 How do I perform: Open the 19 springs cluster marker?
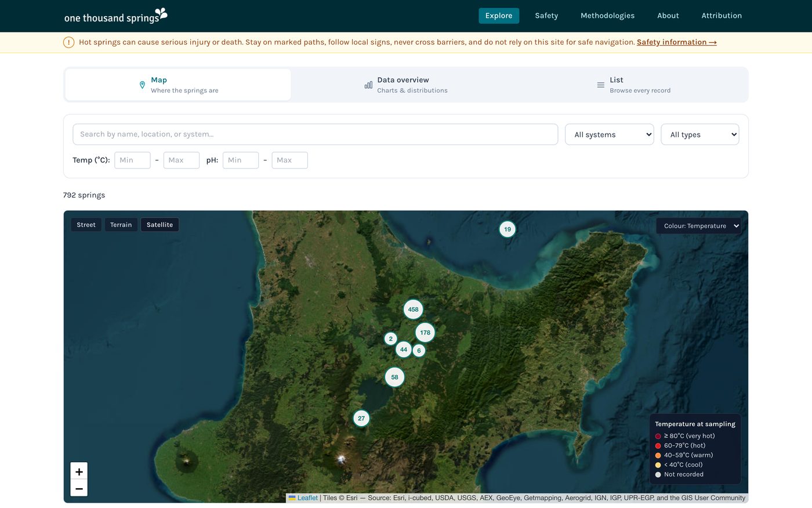(507, 229)
